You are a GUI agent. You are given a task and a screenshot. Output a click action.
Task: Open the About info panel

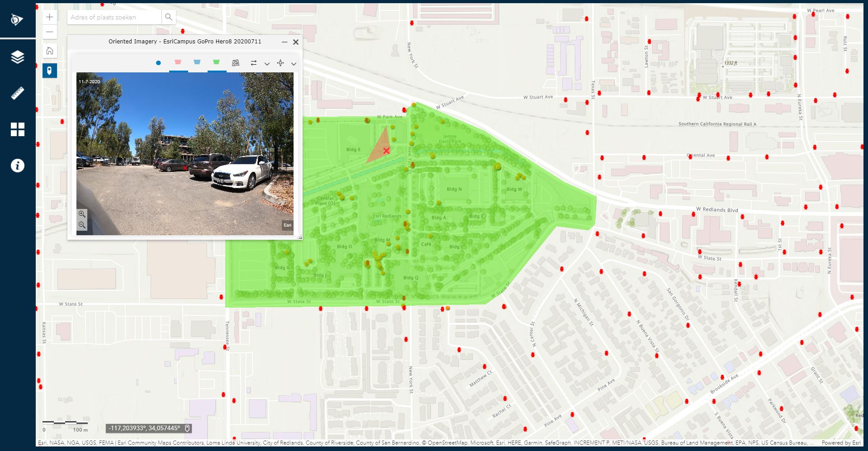point(17,166)
